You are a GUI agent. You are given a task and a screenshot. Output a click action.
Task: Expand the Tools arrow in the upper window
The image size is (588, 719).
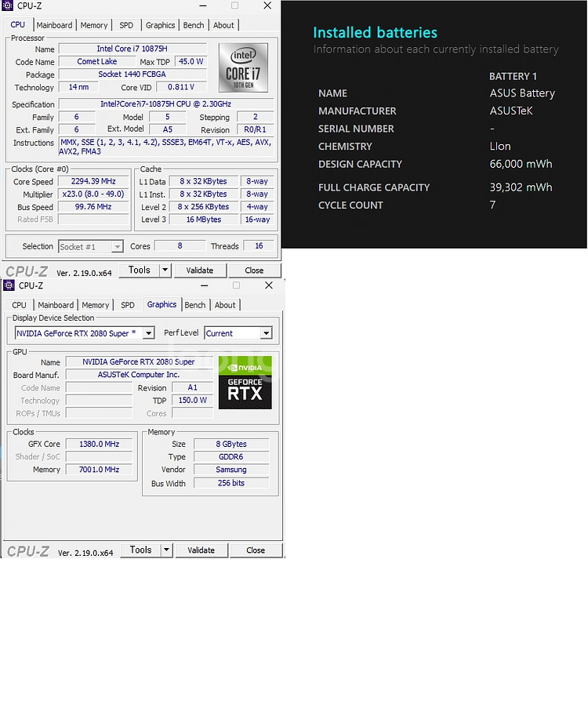[165, 270]
